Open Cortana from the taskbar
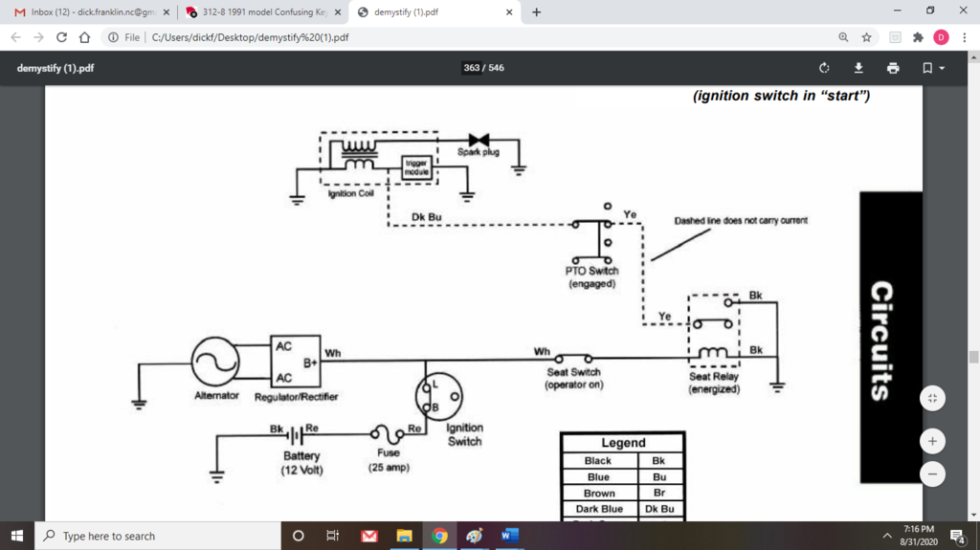Screen dimensions: 980x550 [299, 536]
